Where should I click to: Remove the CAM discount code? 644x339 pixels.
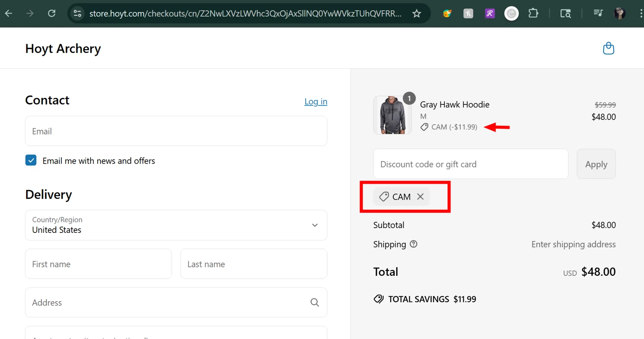[420, 196]
